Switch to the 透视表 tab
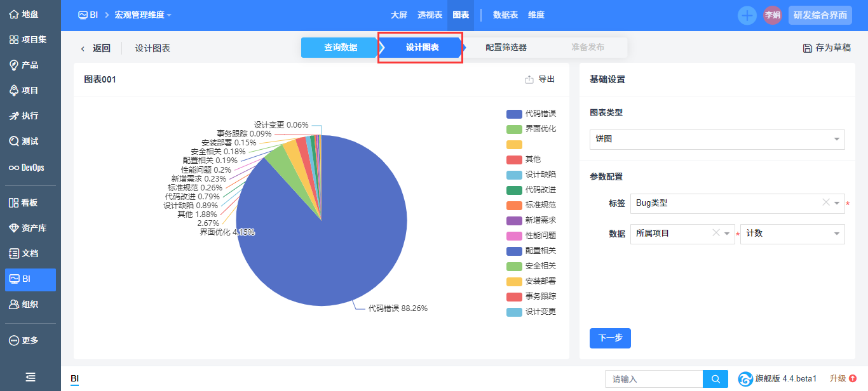 pos(430,15)
